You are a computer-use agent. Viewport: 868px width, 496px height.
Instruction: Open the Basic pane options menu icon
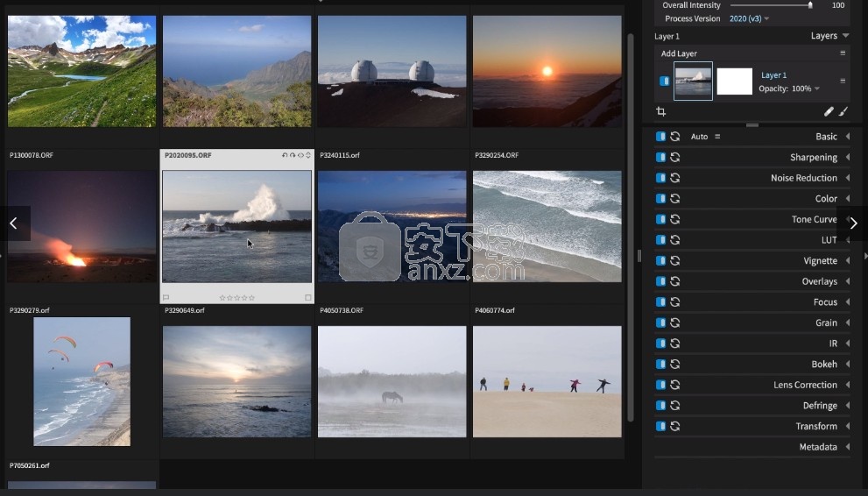pyautogui.click(x=717, y=137)
